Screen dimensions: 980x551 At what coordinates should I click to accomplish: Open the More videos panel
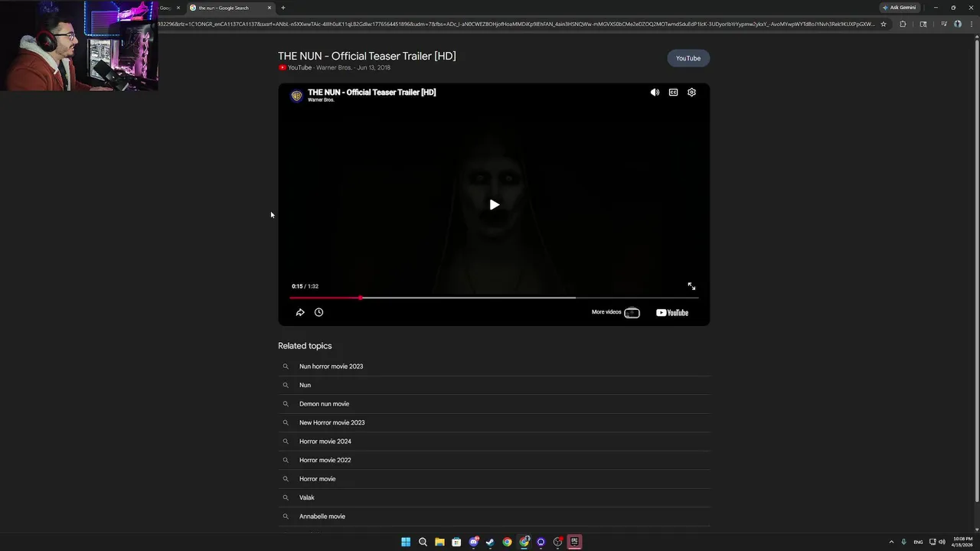click(x=616, y=312)
